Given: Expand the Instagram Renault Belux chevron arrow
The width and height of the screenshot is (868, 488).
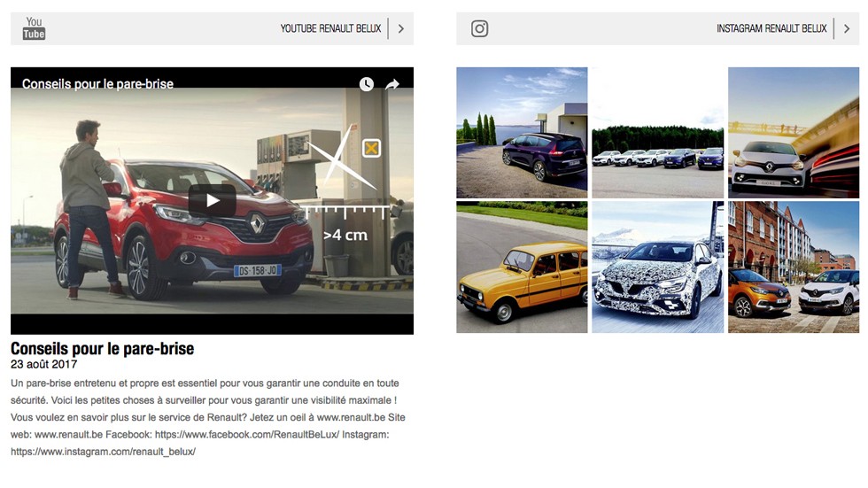Looking at the screenshot, I should tap(847, 28).
